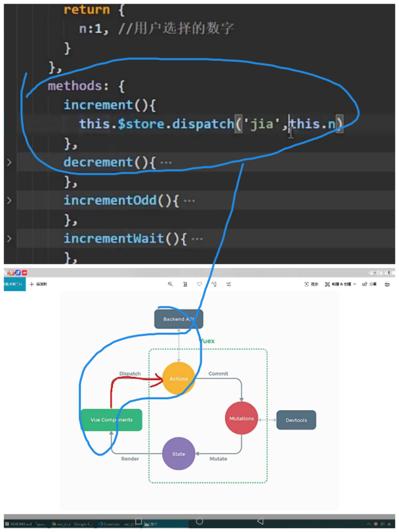Expand the folded incrementOdd() method

pos(9,200)
